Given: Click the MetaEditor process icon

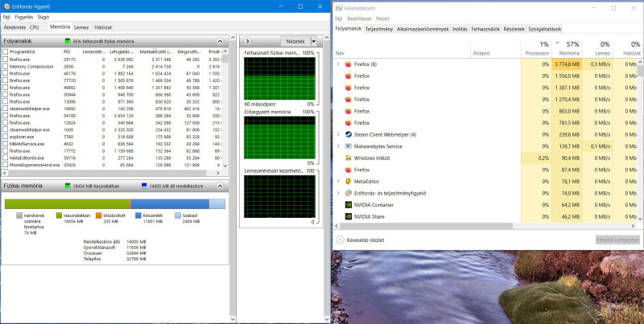Looking at the screenshot, I should (x=349, y=181).
